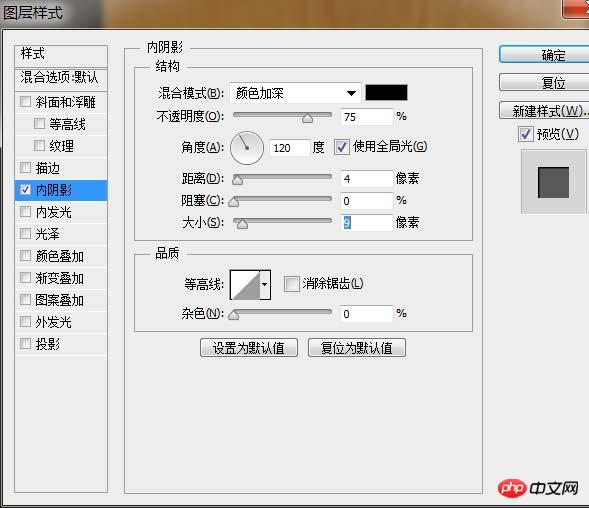Viewport: 589px width, 508px height.
Task: Select the 渐变叠加 style row
Action: click(61, 278)
